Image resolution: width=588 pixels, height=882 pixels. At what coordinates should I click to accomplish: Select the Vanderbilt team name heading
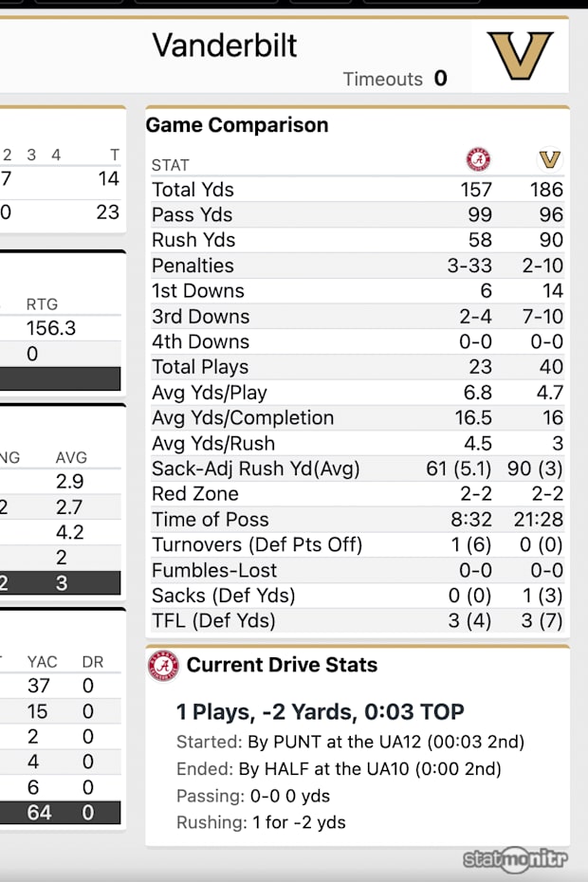pyautogui.click(x=224, y=46)
